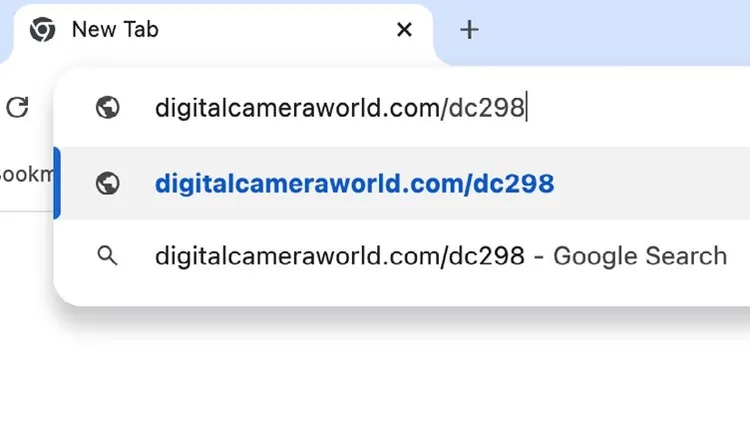The image size is (750, 421).
Task: Click the magnifier icon beside the Google Search suggestion
Action: pos(107,255)
